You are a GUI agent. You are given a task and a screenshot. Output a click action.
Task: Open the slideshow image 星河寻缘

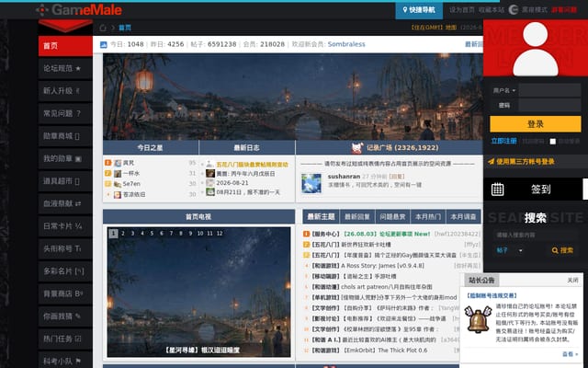tap(198, 293)
